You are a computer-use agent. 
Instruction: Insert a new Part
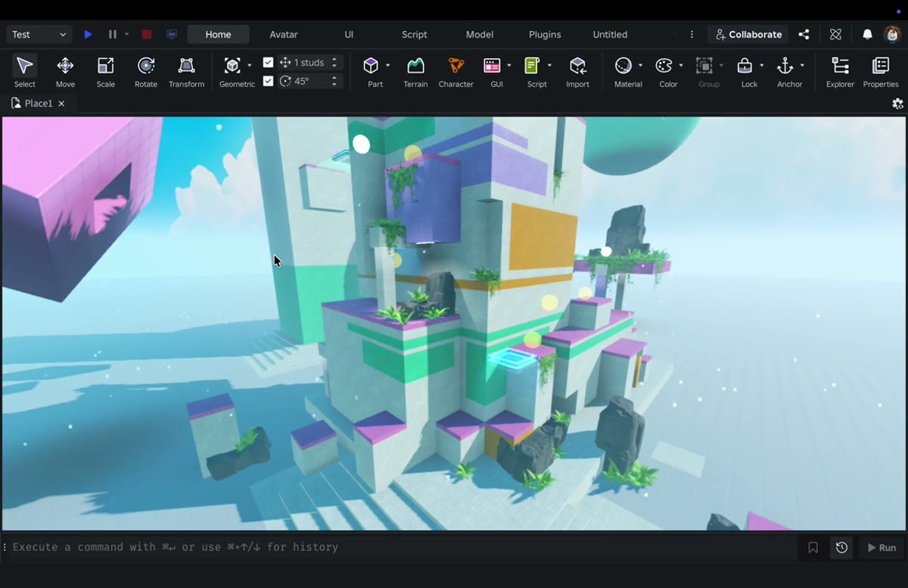click(x=371, y=66)
